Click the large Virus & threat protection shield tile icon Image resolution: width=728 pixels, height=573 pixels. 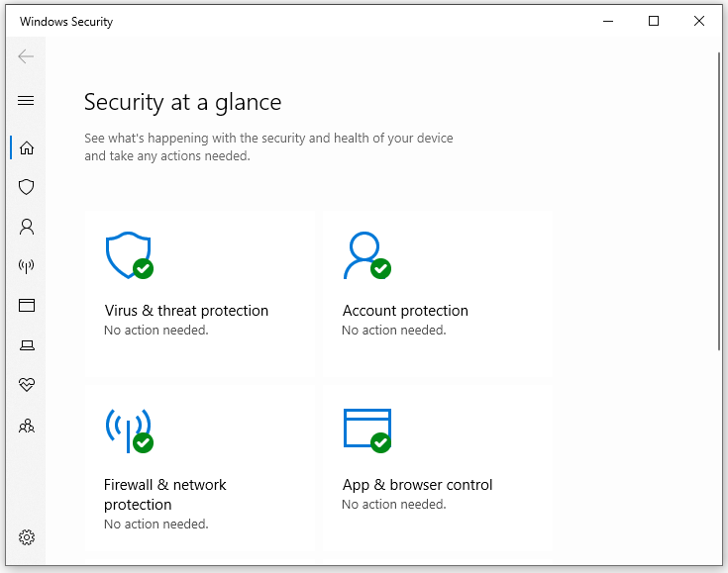click(x=129, y=255)
